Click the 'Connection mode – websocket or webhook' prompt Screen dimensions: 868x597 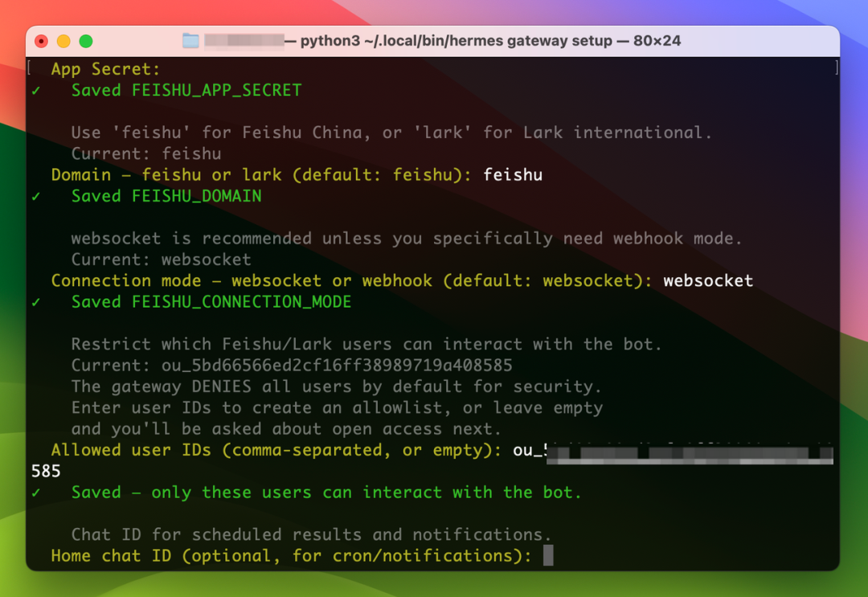[351, 280]
